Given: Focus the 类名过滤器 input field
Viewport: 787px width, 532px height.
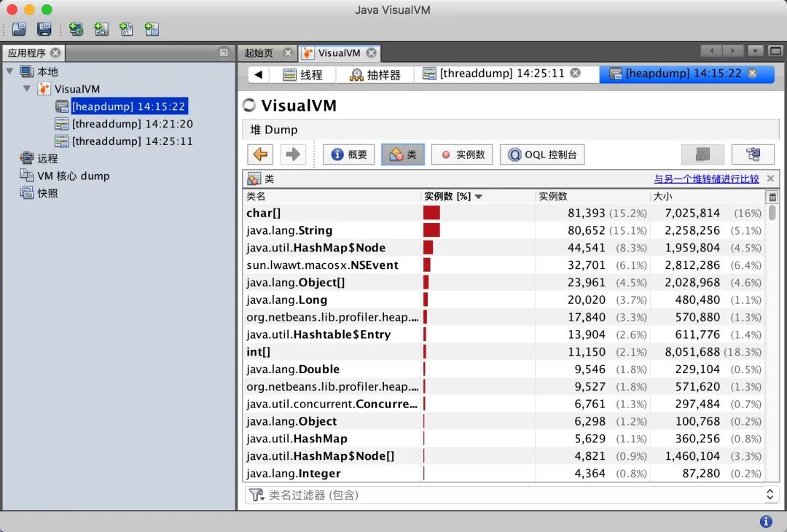Looking at the screenshot, I should point(512,495).
